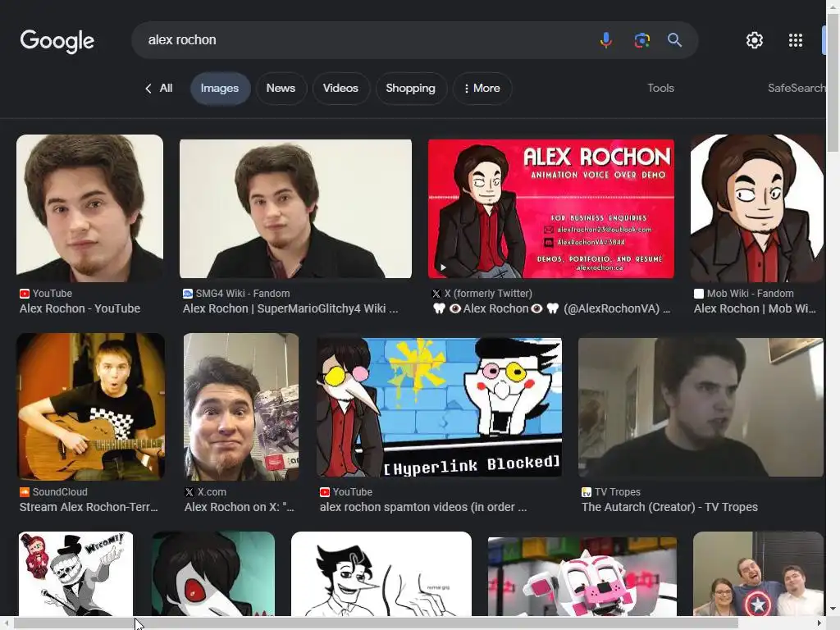
Task: Open 'The Autarch (Creator) - TV Tropes' link
Action: click(669, 507)
